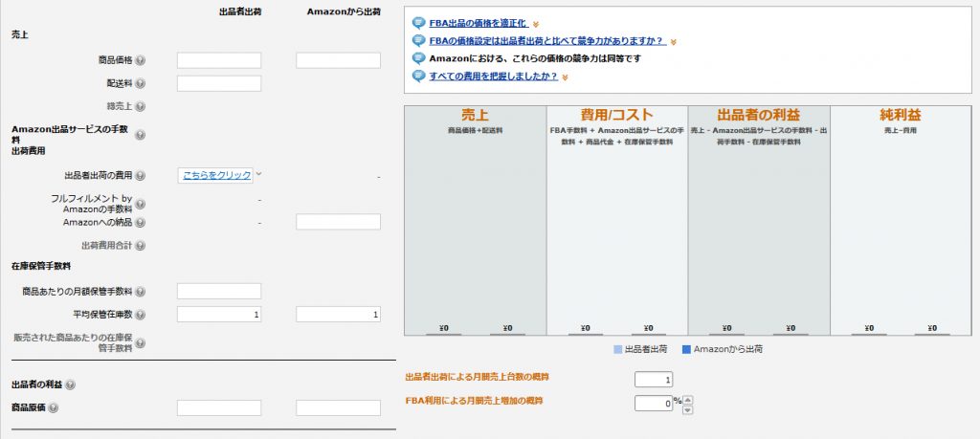Expand chevron after すべての費用を把握しましたか
The width and height of the screenshot is (980, 439).
click(x=565, y=77)
